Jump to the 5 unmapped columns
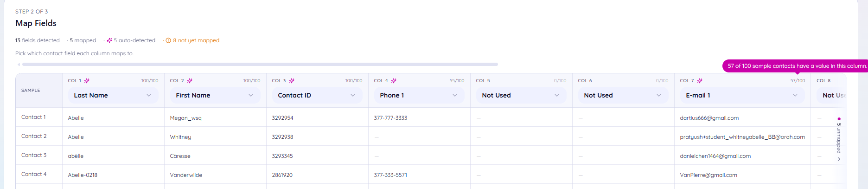This screenshot has height=189, width=868. click(839, 139)
